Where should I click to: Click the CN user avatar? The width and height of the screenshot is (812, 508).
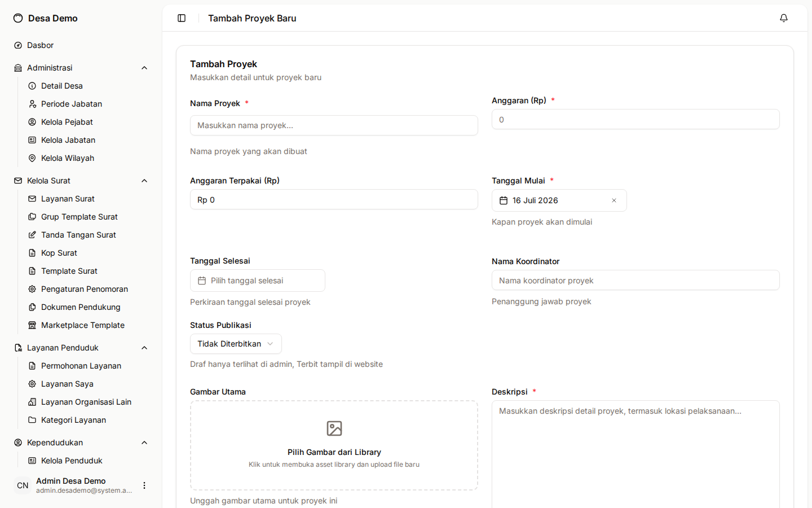[23, 485]
